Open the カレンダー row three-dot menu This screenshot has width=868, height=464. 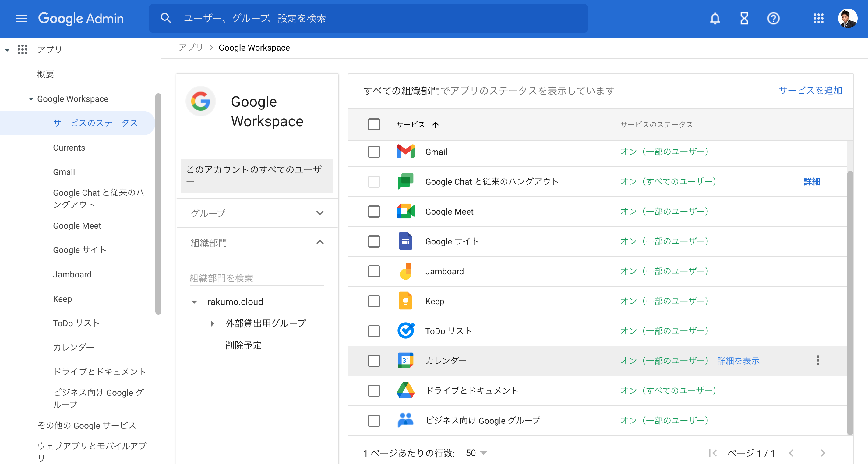pos(817,360)
